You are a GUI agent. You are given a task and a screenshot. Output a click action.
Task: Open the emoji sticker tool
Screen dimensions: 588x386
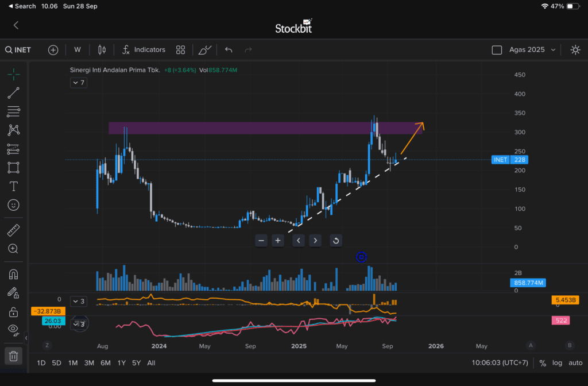(x=14, y=204)
